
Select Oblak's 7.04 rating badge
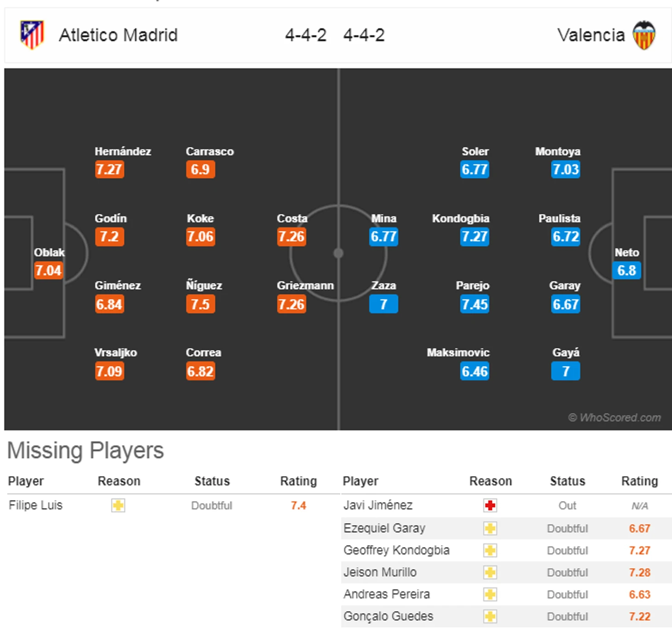[48, 270]
